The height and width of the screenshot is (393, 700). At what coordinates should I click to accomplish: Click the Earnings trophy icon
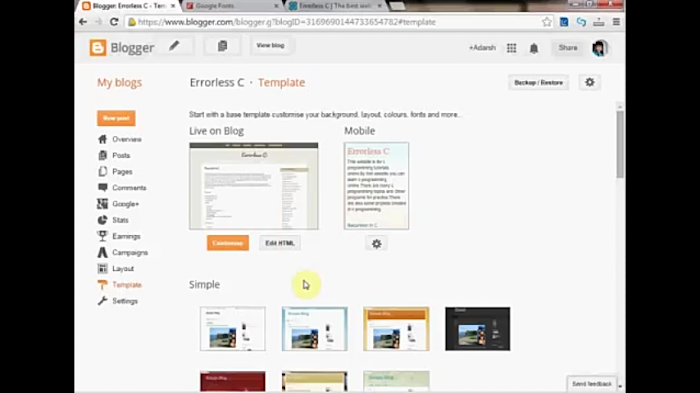point(103,236)
